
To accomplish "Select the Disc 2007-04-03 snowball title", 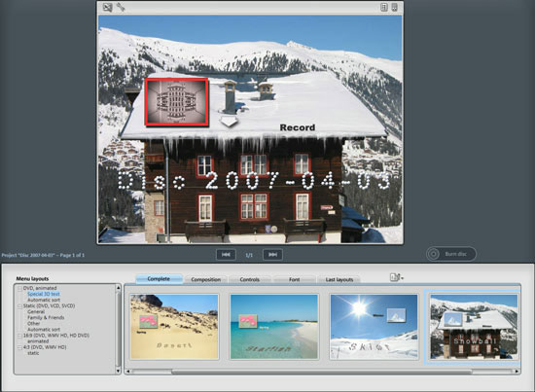I will 254,181.
